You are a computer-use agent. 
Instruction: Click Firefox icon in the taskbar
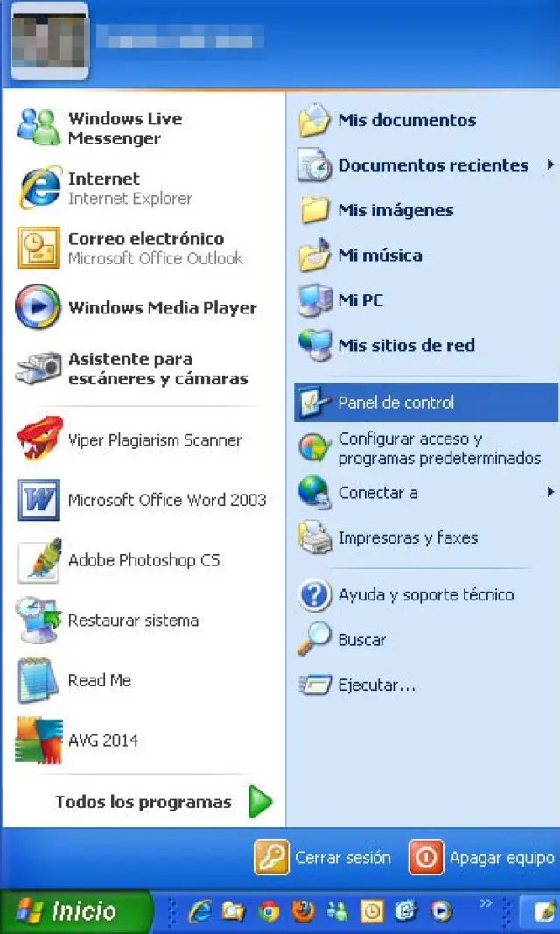pyautogui.click(x=303, y=910)
